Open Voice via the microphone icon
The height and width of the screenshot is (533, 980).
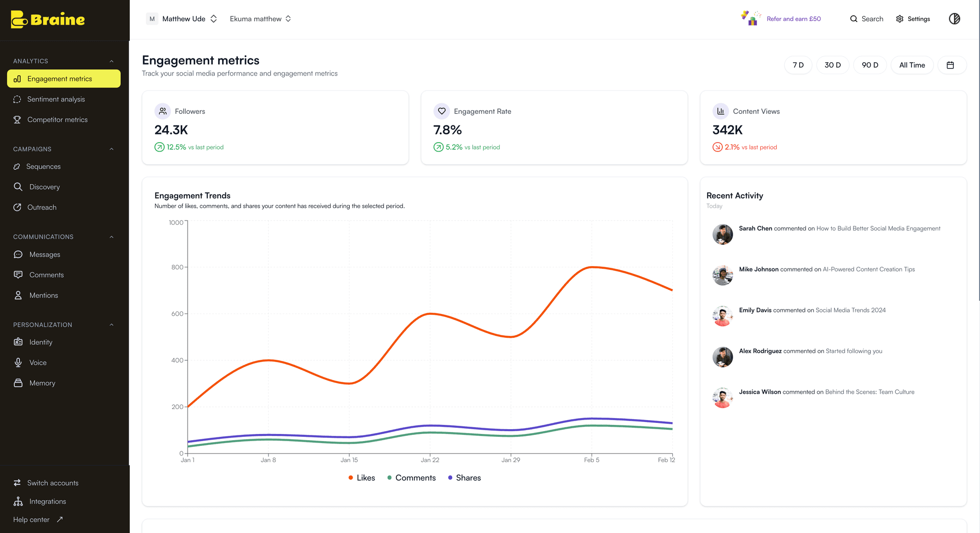18,363
